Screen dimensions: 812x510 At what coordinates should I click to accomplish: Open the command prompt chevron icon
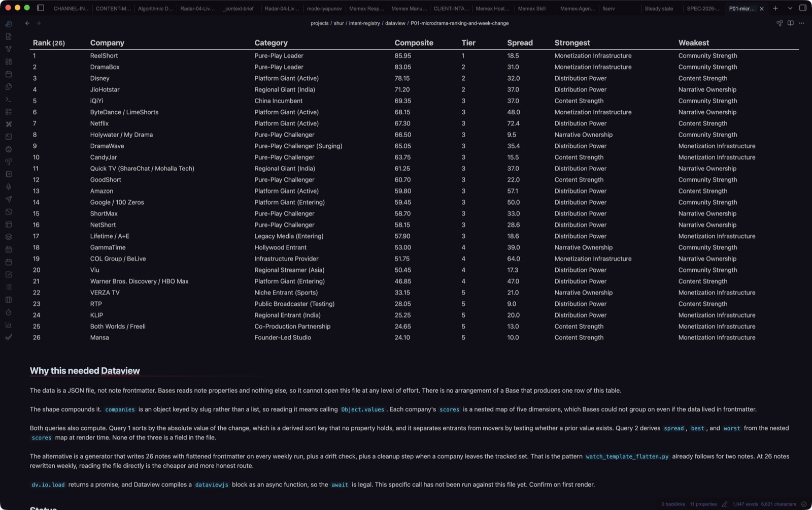pos(9,99)
